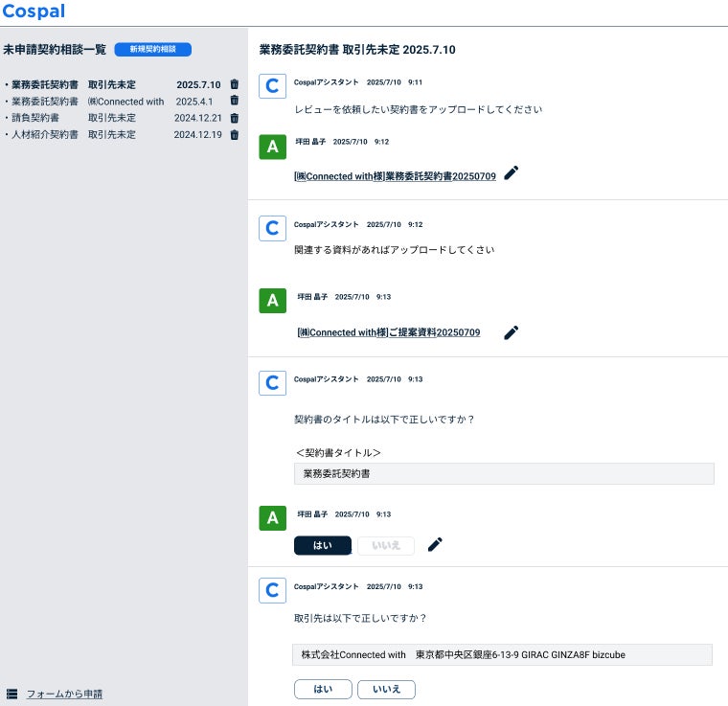Open [㈱Connected with様]ご提案資料20250709 link
Image resolution: width=728 pixels, height=706 pixels.
pos(389,332)
